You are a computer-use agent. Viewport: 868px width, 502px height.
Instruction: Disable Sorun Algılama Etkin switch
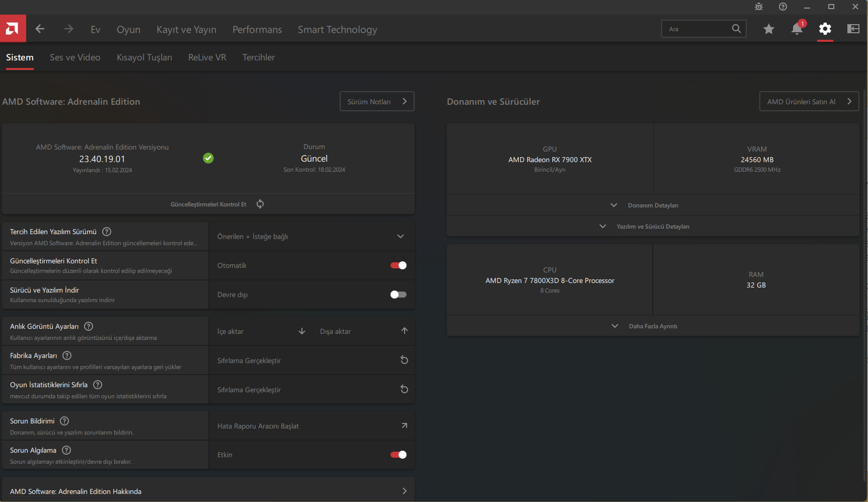pos(399,455)
